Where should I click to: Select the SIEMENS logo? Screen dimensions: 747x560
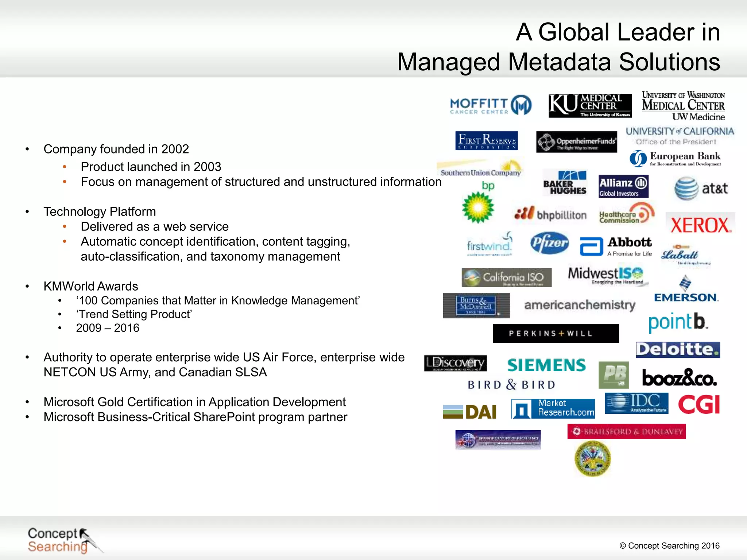546,365
